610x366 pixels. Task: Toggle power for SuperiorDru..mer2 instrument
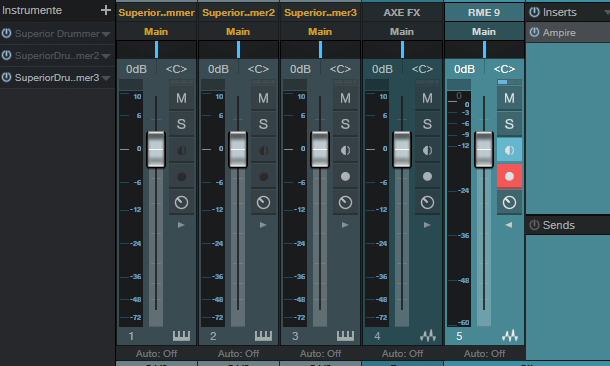[x=6, y=55]
